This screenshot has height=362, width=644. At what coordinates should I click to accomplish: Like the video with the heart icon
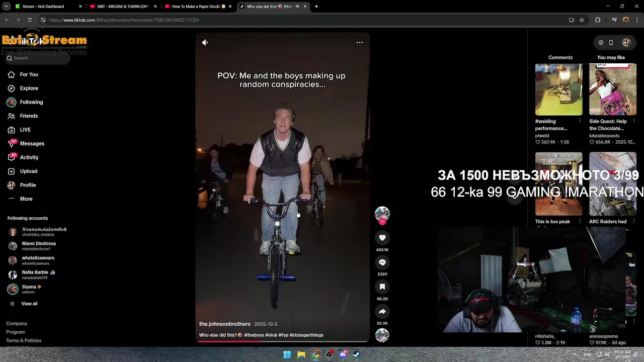click(x=382, y=238)
